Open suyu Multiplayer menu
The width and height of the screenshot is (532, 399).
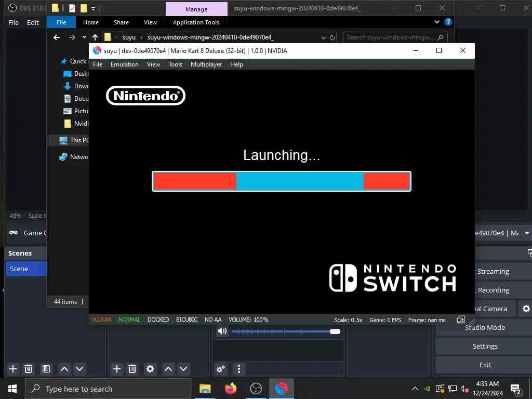(206, 64)
